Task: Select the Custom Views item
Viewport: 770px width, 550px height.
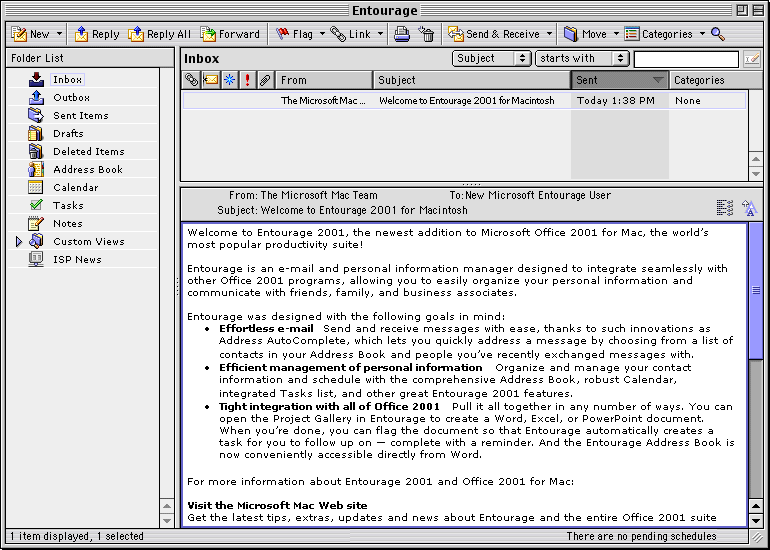Action: coord(88,241)
